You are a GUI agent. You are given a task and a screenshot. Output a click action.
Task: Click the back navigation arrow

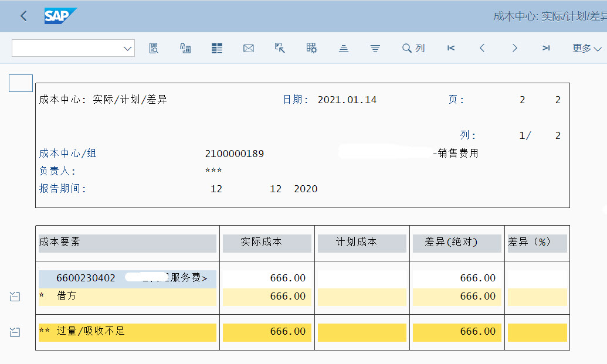pyautogui.click(x=23, y=16)
